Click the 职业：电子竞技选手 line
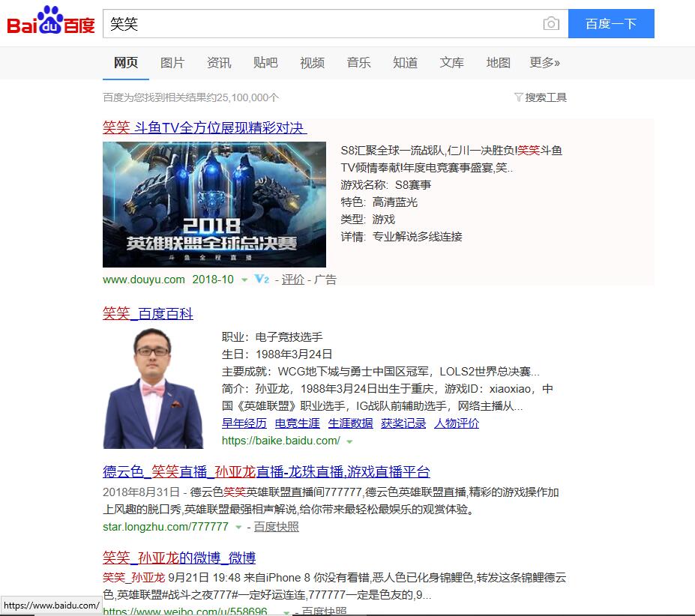Screen dimensions: 695x616 tap(272, 336)
